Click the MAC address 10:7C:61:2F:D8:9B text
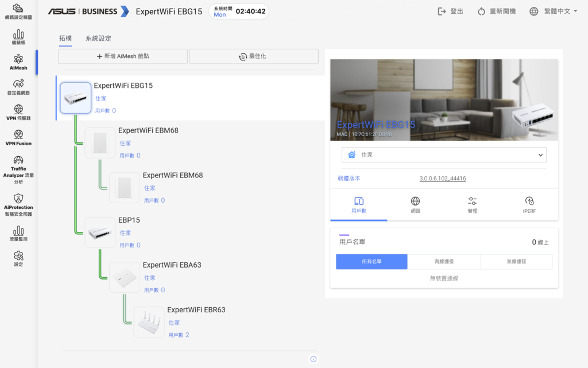Screen dimensions: 588x368 372,134
